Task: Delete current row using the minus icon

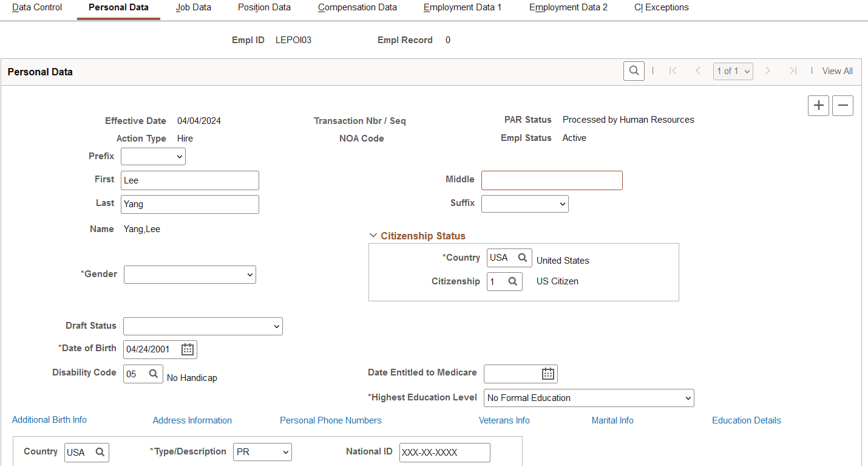Action: point(843,105)
